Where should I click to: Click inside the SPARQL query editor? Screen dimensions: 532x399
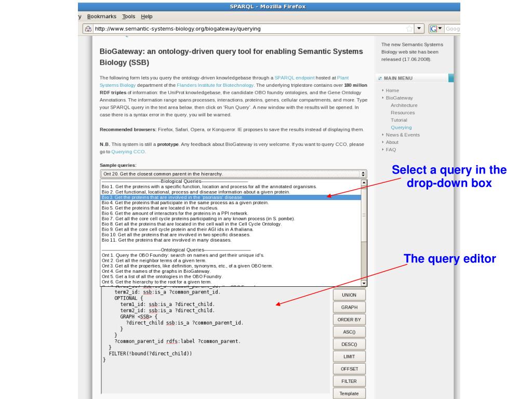pos(216,340)
